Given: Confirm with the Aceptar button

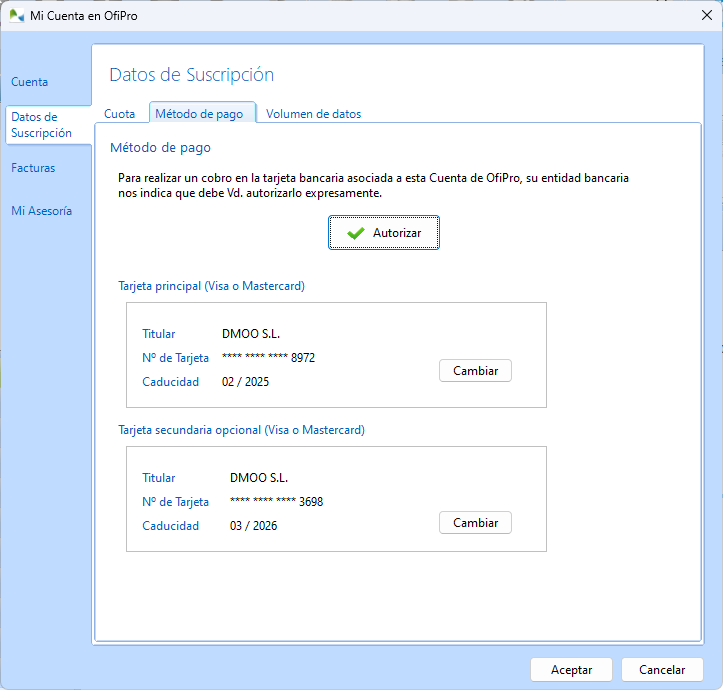Looking at the screenshot, I should (x=571, y=670).
